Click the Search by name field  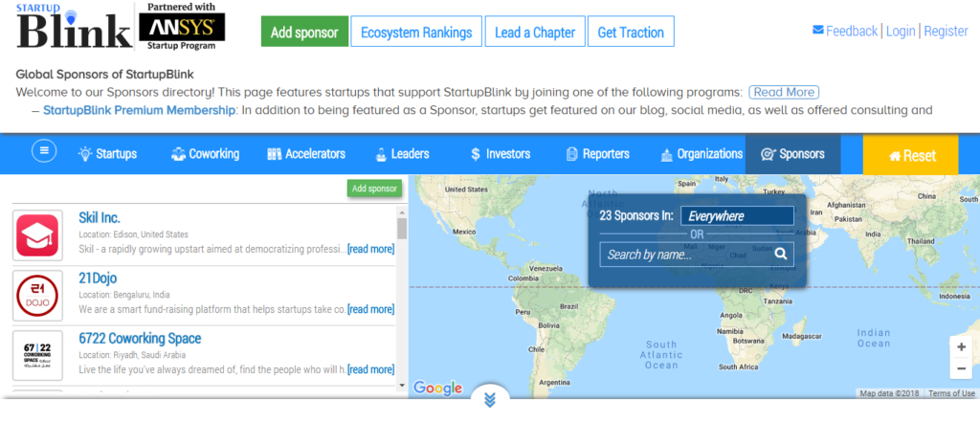point(685,255)
